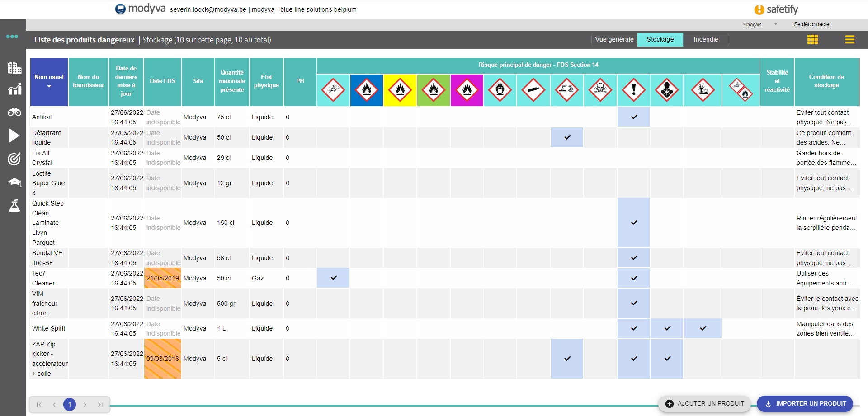Go to the first page of results
Viewport: 868px width, 416px height.
point(39,405)
